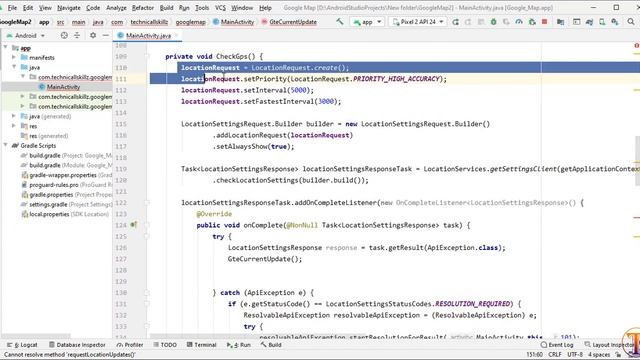
Task: Toggle code fold at line 125
Action: pos(147,236)
